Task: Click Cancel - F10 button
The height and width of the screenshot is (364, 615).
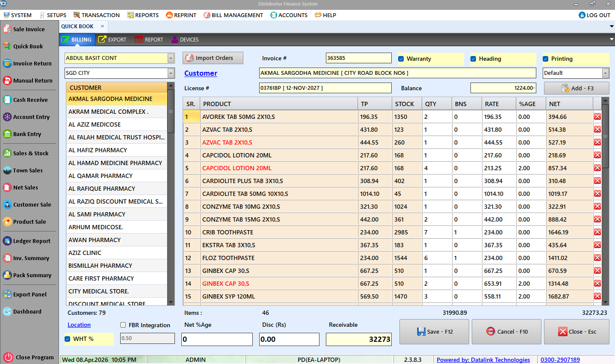Action: click(x=506, y=331)
